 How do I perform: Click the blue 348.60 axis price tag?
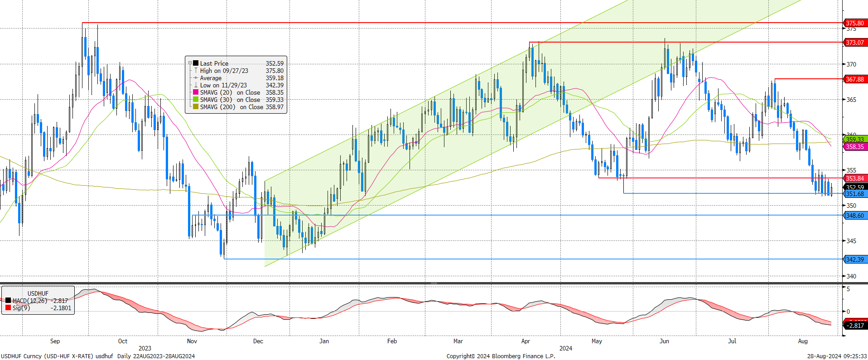(x=855, y=216)
